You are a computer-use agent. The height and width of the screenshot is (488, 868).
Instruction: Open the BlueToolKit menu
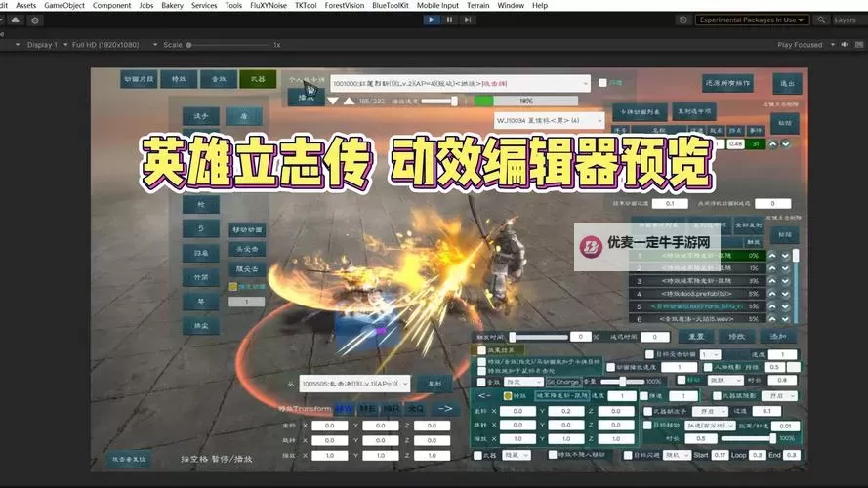tap(391, 5)
